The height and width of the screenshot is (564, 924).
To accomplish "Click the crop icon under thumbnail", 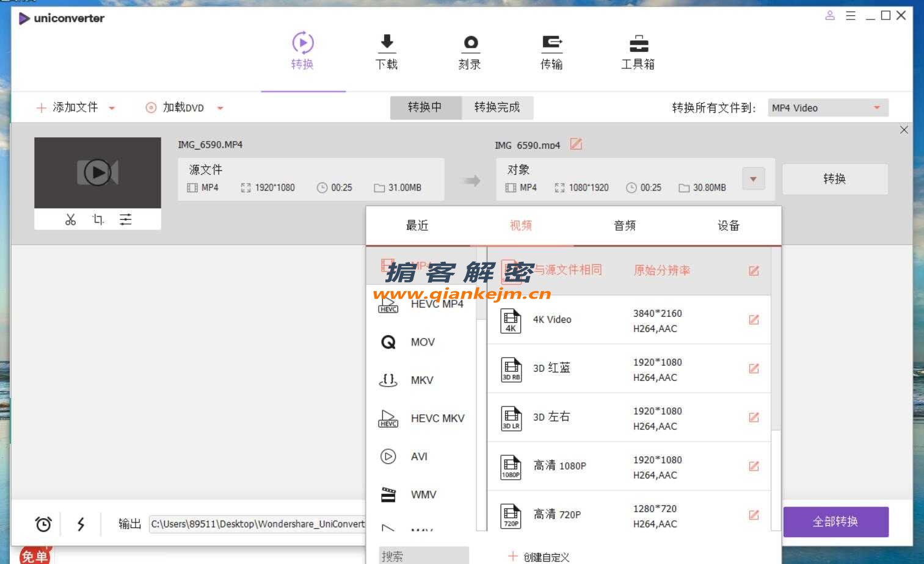I will pyautogui.click(x=98, y=220).
